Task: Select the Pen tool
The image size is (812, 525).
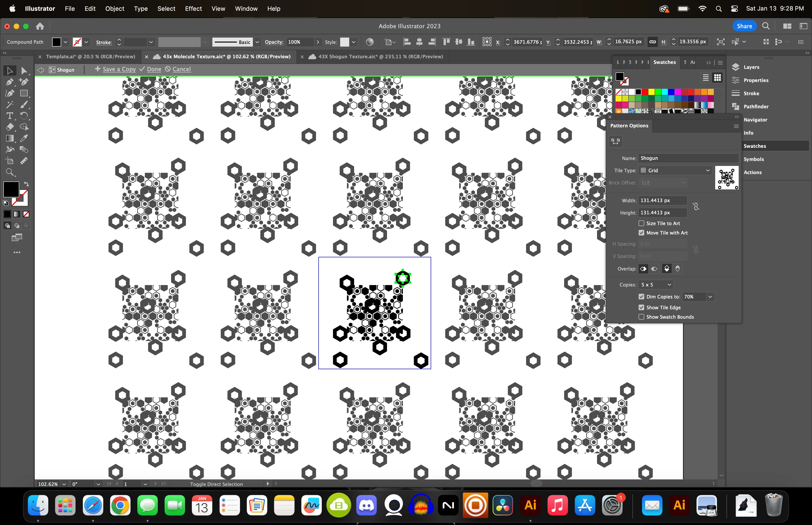Action: pos(10,82)
